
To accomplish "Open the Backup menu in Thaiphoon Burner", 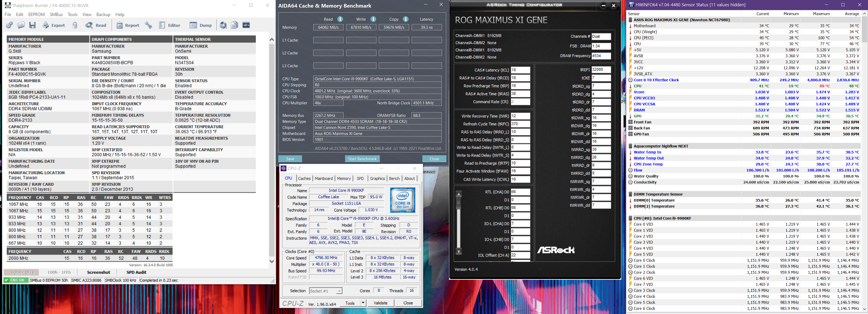I will (x=103, y=15).
